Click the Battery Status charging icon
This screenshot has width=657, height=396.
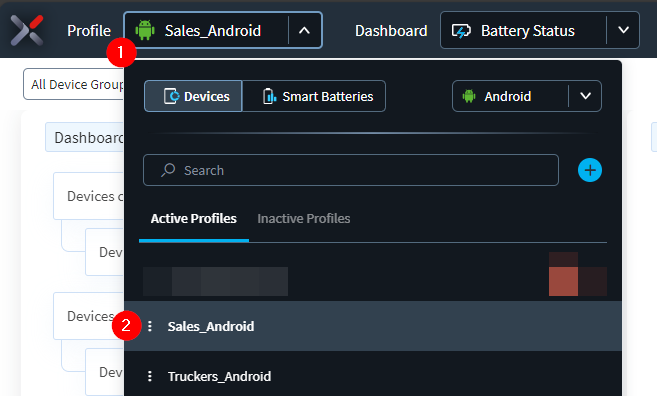tap(461, 31)
